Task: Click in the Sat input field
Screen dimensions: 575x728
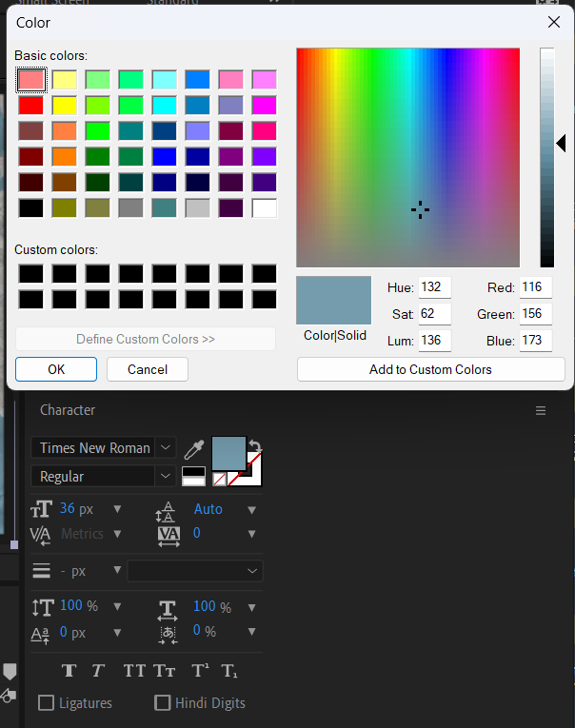Action: point(435,314)
